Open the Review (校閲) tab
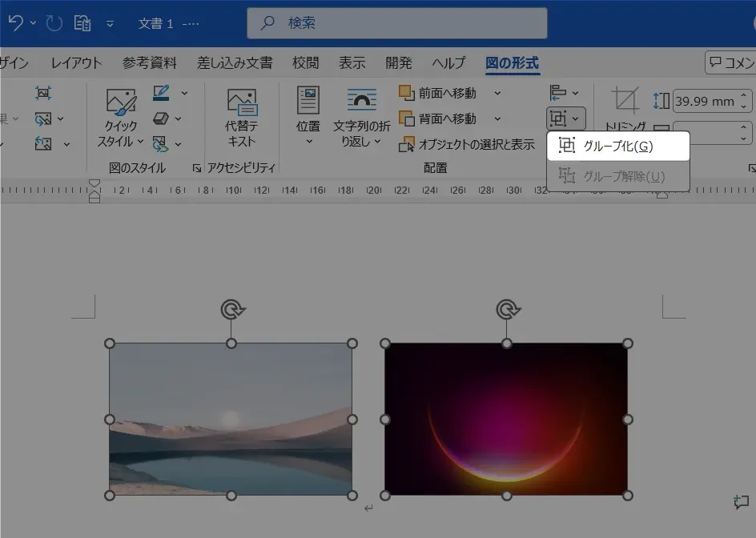756x538 pixels. [305, 62]
